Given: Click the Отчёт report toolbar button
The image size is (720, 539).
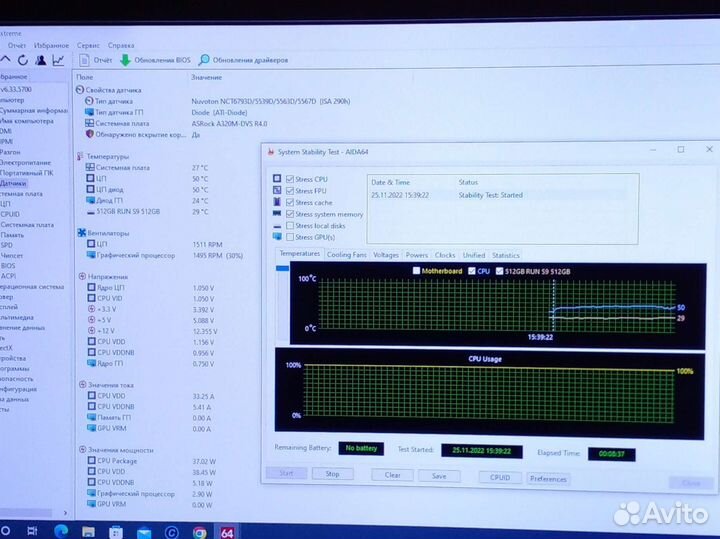Looking at the screenshot, I should point(96,60).
